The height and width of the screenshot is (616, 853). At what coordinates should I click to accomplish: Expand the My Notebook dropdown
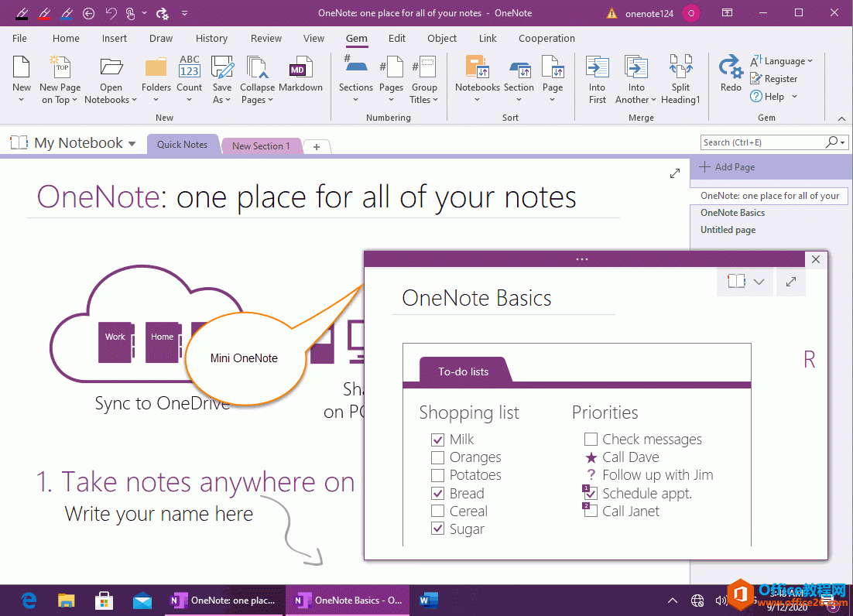point(132,142)
